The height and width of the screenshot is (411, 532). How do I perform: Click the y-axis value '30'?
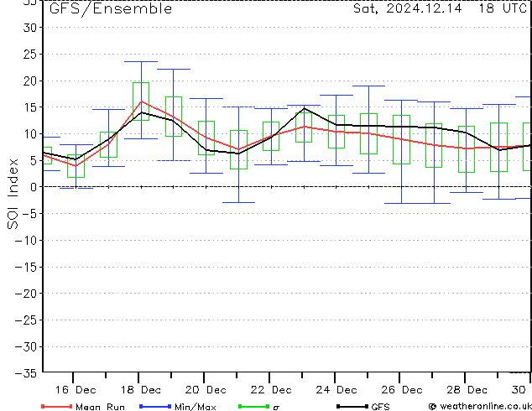(x=30, y=28)
